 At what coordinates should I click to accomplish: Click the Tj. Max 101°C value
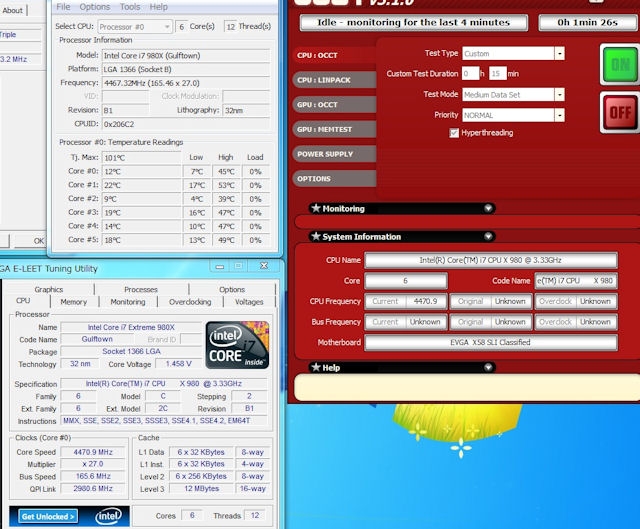point(141,158)
